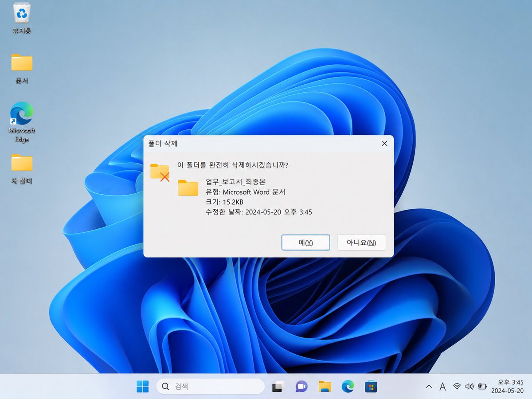
Task: Click 예(Y) to confirm deletion
Action: 305,243
